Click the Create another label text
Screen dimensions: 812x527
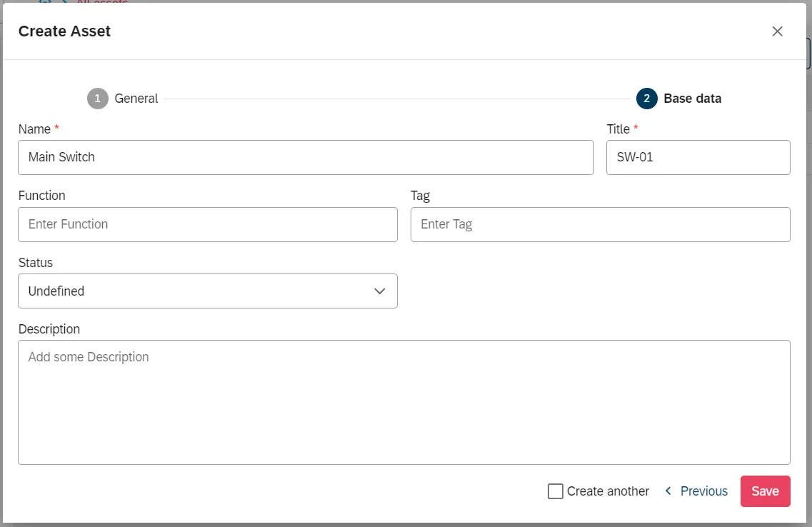608,491
